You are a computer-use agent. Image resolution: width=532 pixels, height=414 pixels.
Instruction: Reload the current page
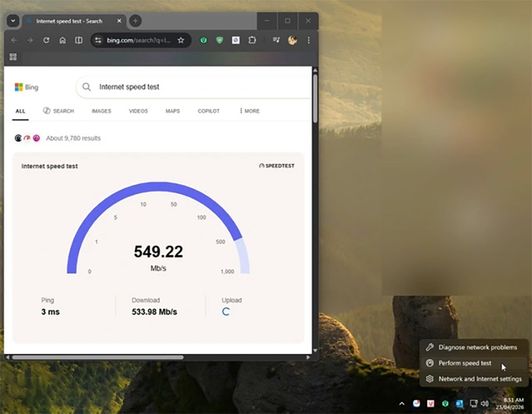[46, 40]
